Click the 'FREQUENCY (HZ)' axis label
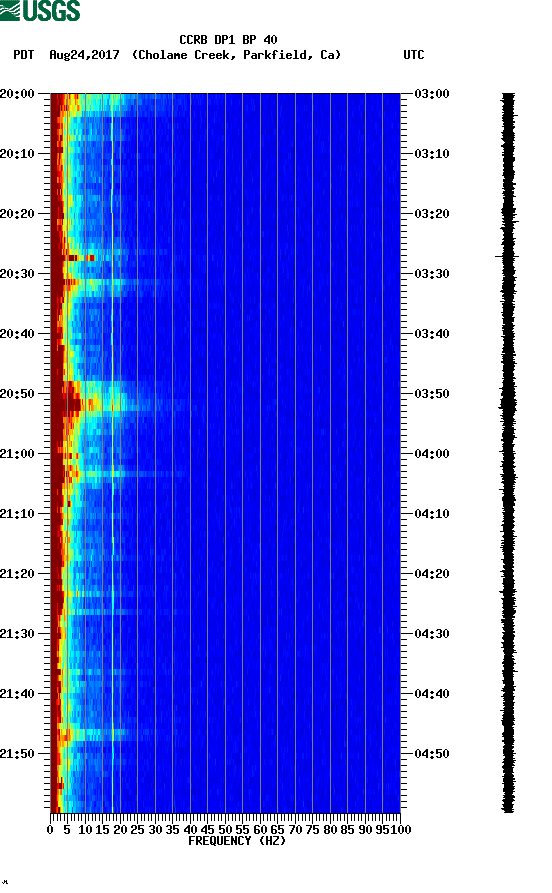 236,841
